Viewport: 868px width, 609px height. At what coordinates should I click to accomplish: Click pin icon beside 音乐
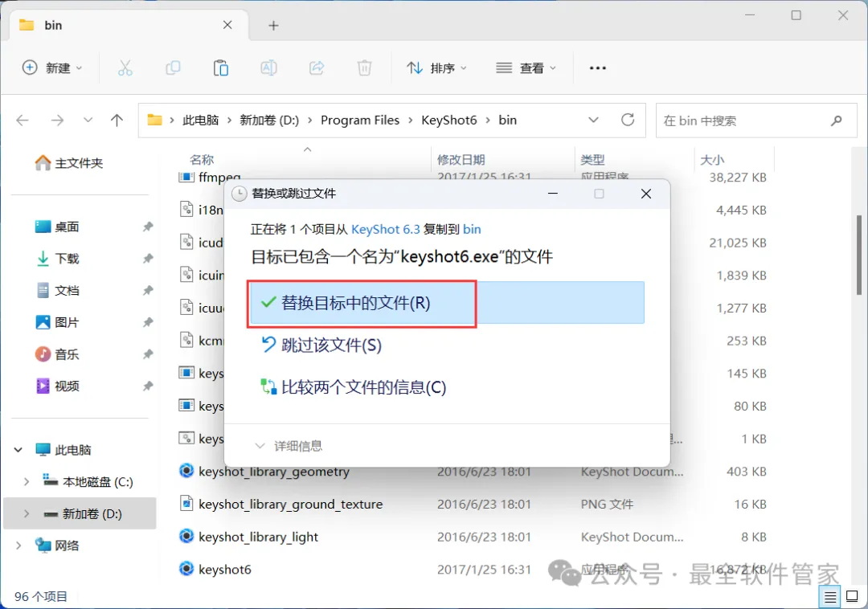[x=147, y=354]
